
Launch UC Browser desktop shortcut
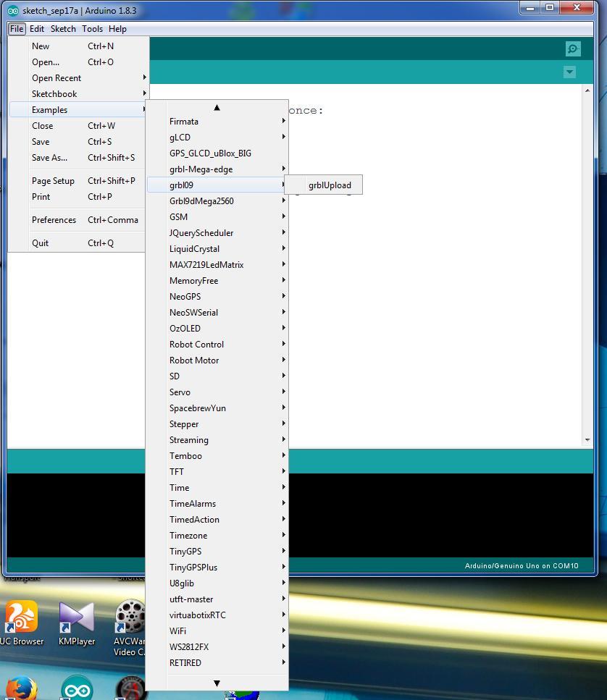22,624
